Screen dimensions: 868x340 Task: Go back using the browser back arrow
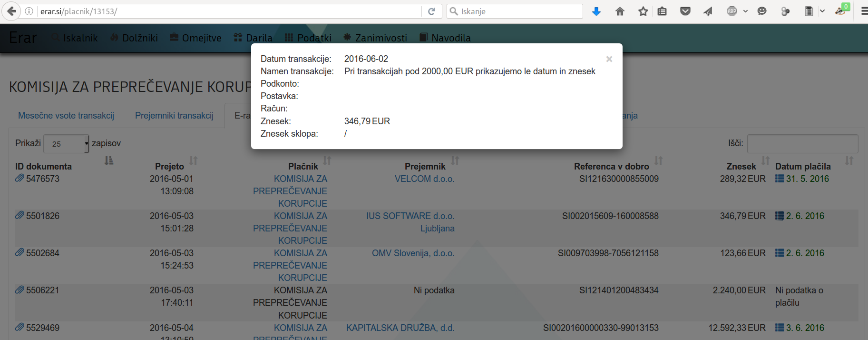[11, 11]
